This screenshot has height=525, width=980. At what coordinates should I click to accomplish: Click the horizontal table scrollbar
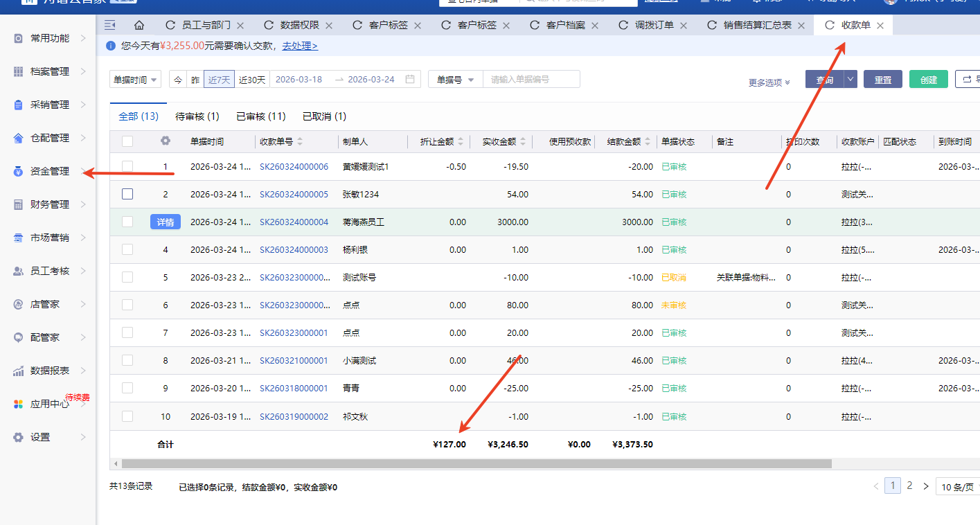pyautogui.click(x=476, y=463)
